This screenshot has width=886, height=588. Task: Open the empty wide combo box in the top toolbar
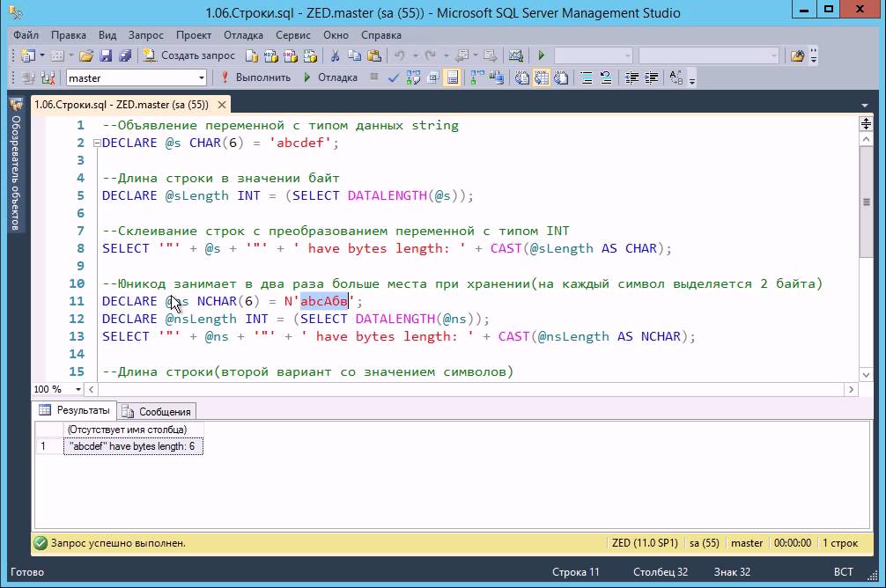709,55
